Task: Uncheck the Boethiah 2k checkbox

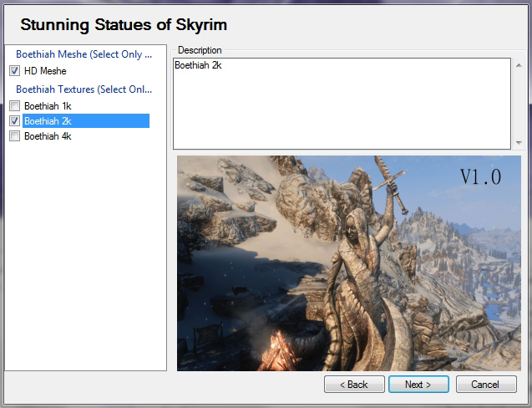Action: click(x=14, y=121)
